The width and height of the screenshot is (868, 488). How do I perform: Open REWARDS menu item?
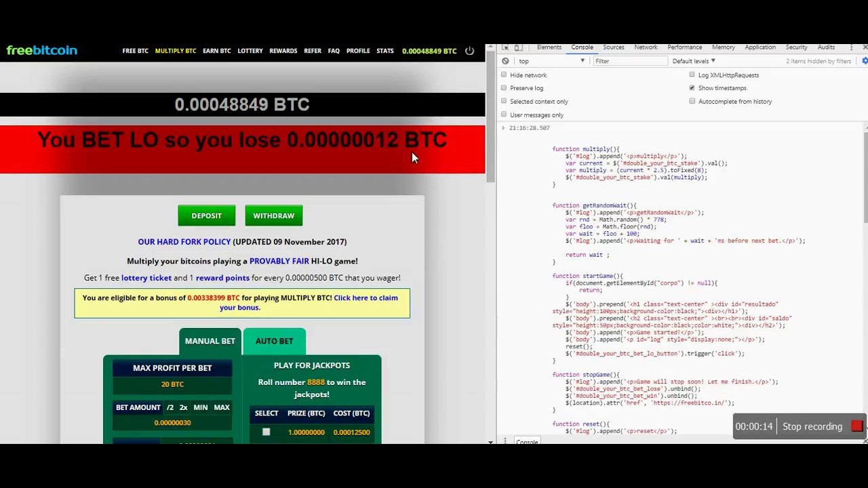click(283, 51)
